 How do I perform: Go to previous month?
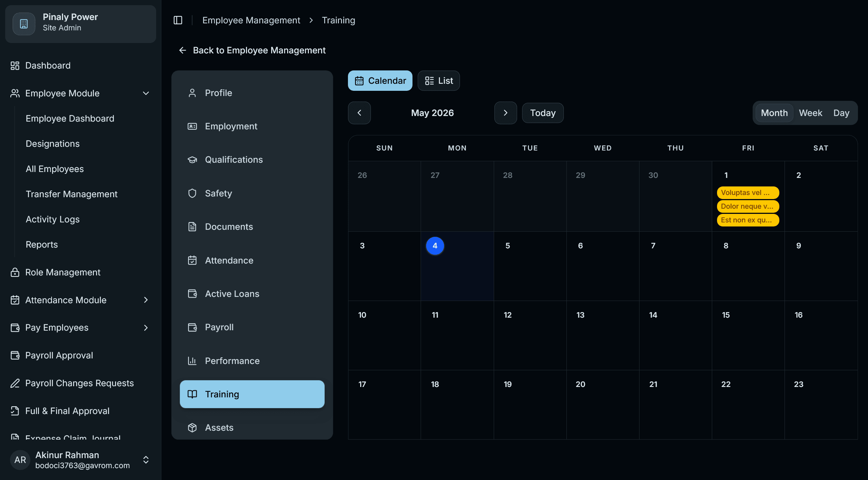pyautogui.click(x=359, y=113)
